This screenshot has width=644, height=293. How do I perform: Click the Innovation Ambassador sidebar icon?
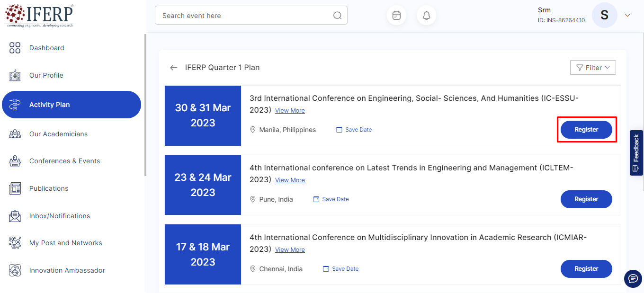[x=15, y=270]
